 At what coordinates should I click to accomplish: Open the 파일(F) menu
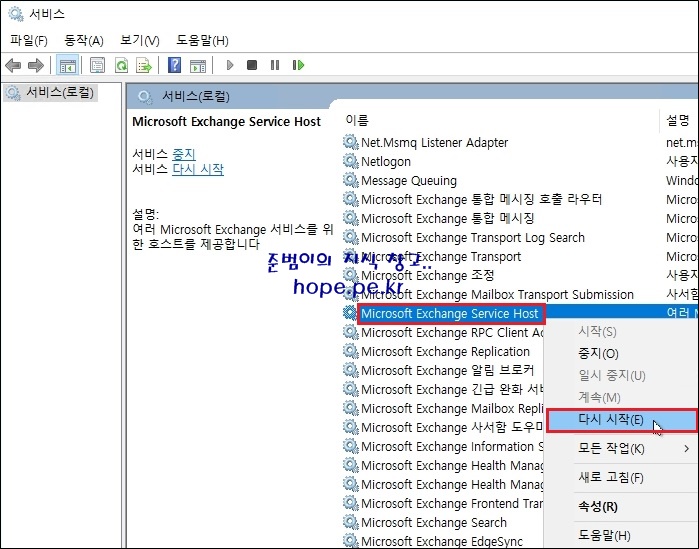[x=29, y=41]
